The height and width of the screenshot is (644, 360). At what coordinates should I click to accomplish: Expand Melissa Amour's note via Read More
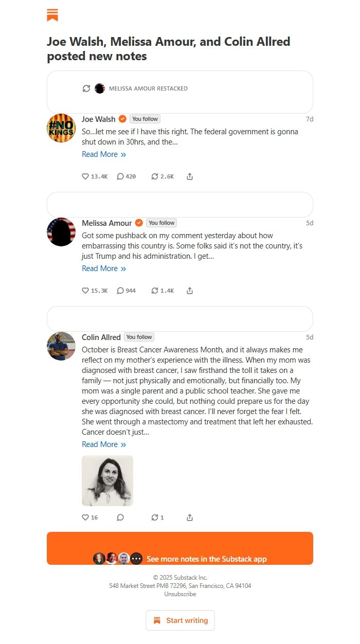click(104, 269)
